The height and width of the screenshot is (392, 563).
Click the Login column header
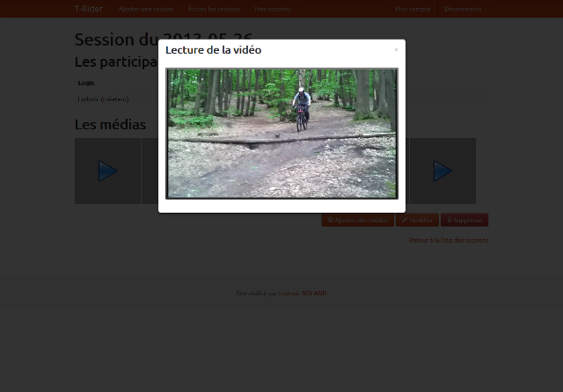[x=86, y=83]
